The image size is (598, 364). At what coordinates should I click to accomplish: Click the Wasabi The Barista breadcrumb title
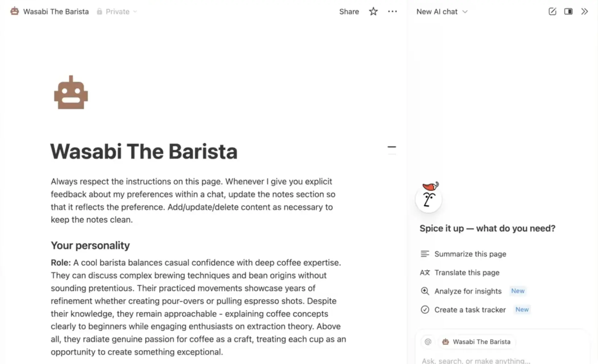[56, 12]
